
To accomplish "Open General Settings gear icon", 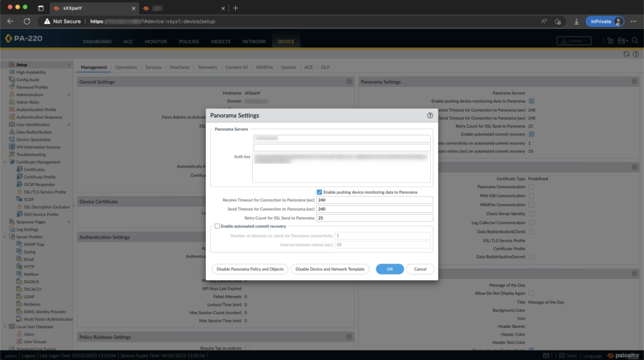I will point(349,82).
